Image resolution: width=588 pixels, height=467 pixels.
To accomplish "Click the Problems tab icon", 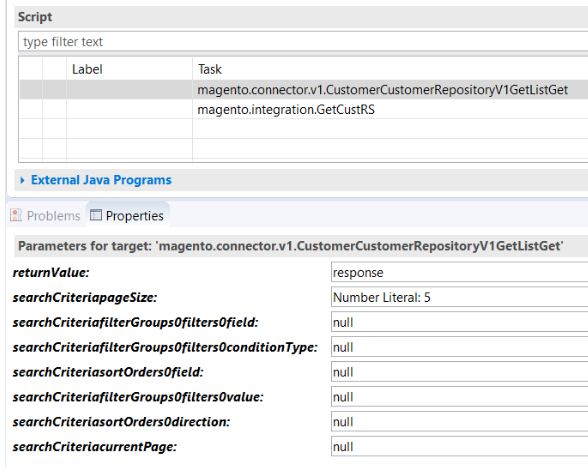I will point(16,215).
